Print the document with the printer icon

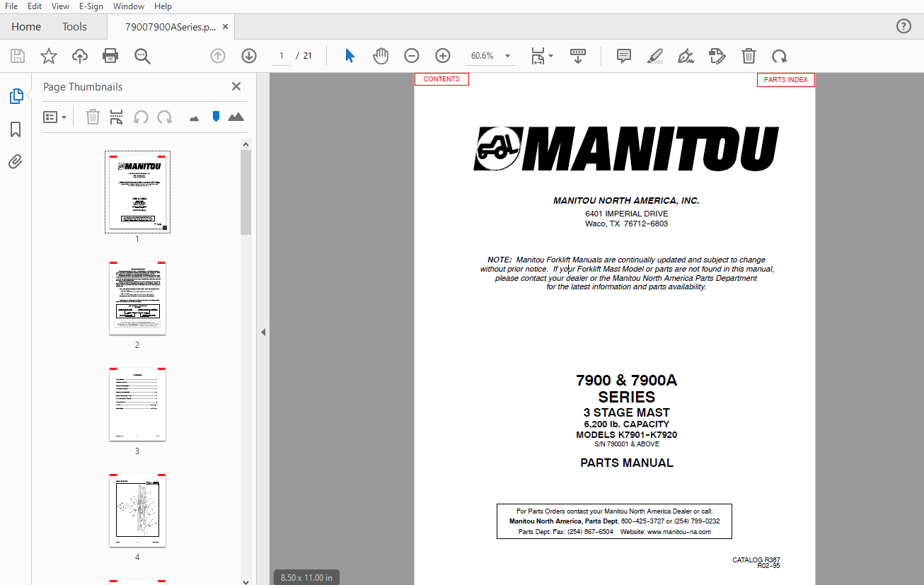(x=110, y=56)
